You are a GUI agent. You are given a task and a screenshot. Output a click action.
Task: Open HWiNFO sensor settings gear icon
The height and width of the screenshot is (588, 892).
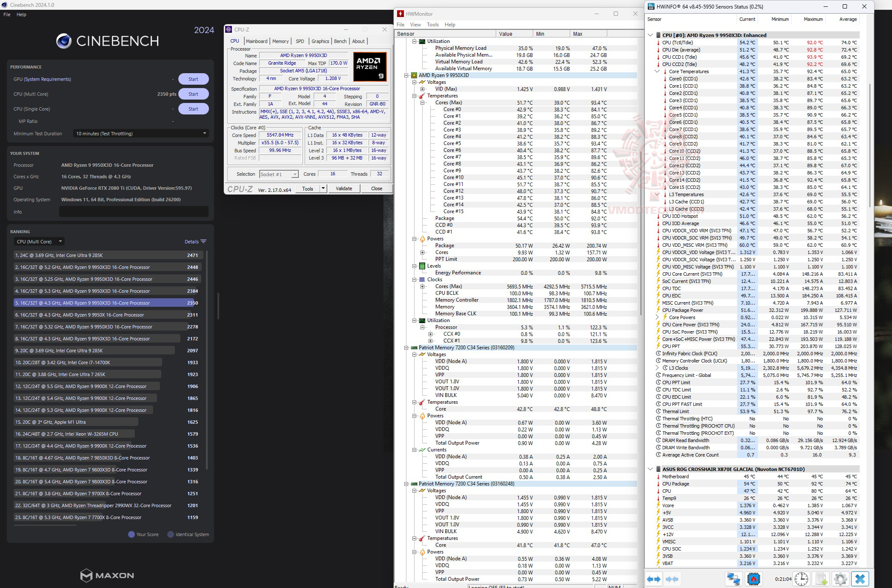pos(840,579)
